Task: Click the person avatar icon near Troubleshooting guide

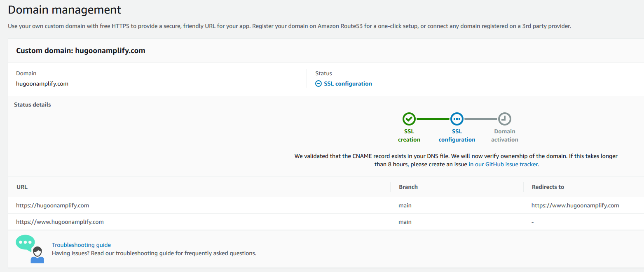Action: point(37,253)
